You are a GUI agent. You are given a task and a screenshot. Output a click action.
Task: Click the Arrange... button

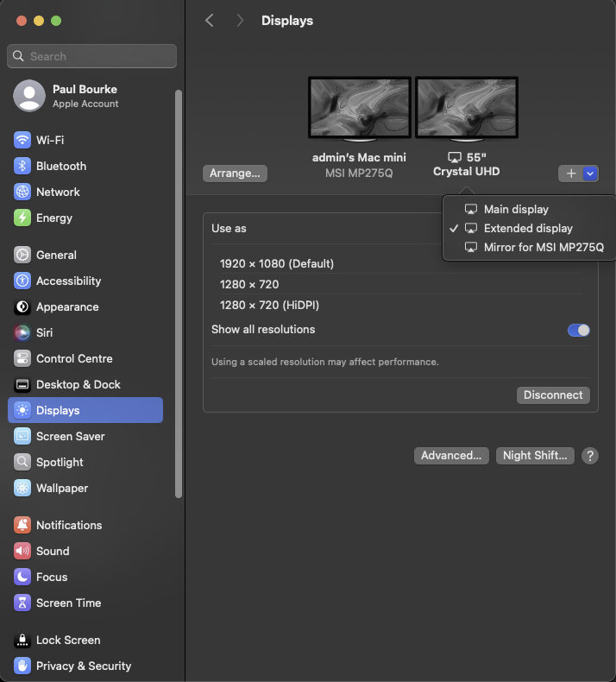click(x=235, y=174)
